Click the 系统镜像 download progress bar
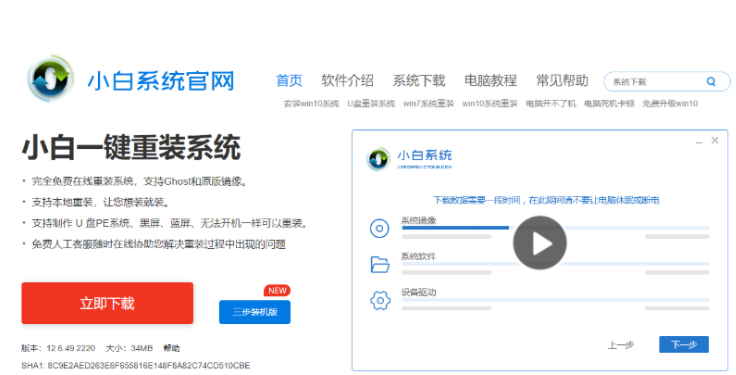The height and width of the screenshot is (375, 736). (555, 228)
